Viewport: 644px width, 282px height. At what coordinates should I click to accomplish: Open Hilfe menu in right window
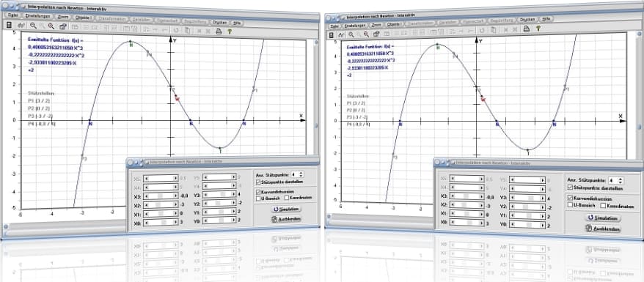[x=546, y=18]
